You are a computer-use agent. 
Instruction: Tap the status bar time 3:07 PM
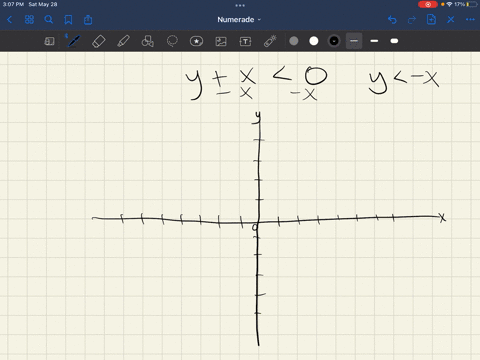(13, 4)
